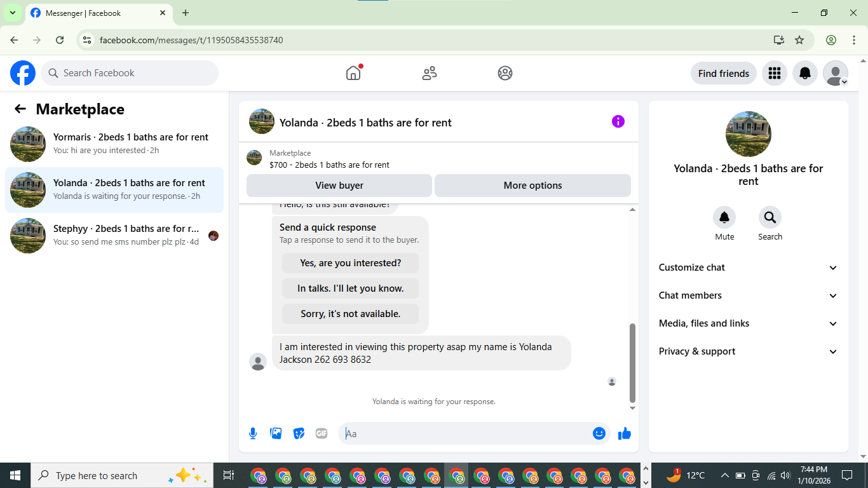The width and height of the screenshot is (868, 488).
Task: Open Chrome profile icon in toolbar
Action: tap(831, 40)
